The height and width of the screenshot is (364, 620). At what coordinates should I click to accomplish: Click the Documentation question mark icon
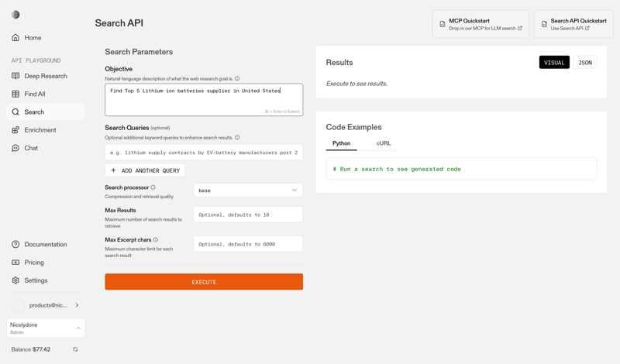(15, 244)
